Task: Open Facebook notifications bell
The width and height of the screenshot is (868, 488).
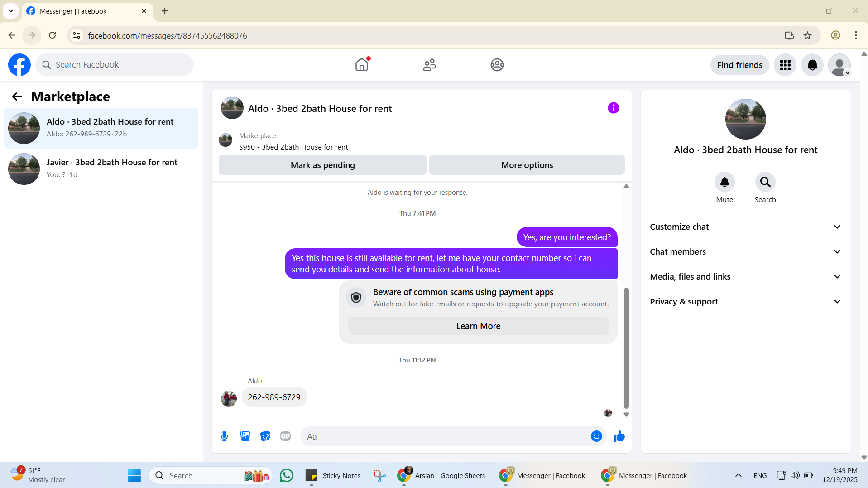Action: (x=812, y=65)
